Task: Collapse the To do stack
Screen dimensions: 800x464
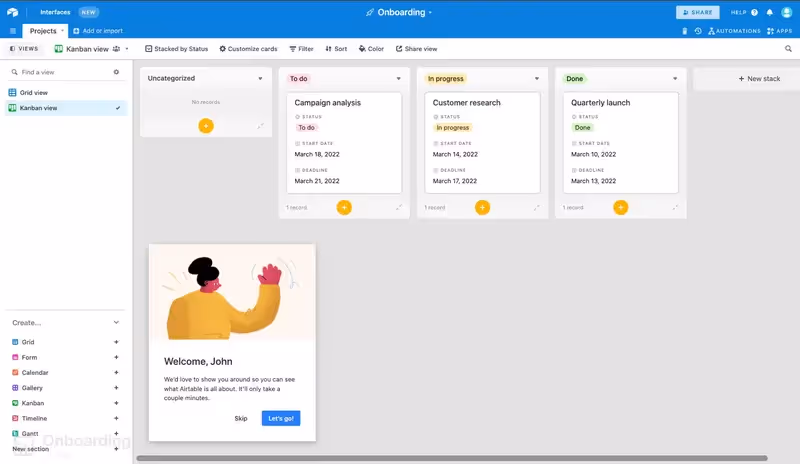Action: coord(399,207)
